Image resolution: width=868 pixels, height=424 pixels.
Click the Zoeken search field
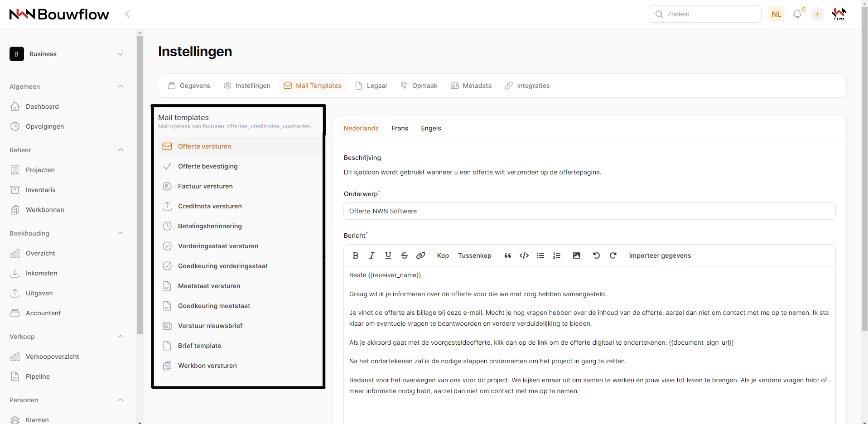click(710, 14)
